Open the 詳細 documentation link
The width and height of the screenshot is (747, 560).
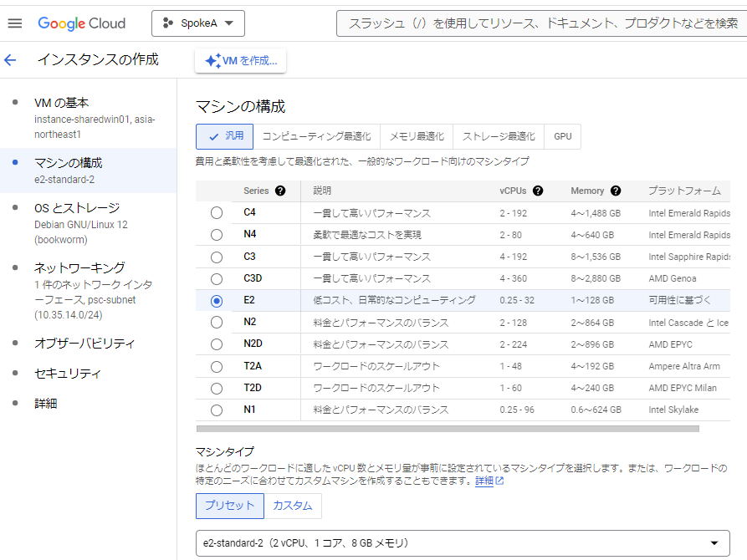pyautogui.click(x=484, y=481)
